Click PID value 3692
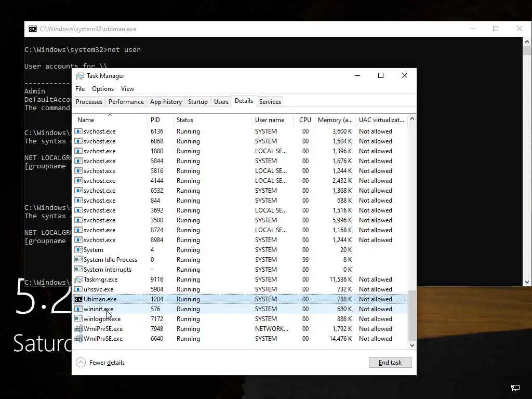The image size is (532, 399). 157,210
